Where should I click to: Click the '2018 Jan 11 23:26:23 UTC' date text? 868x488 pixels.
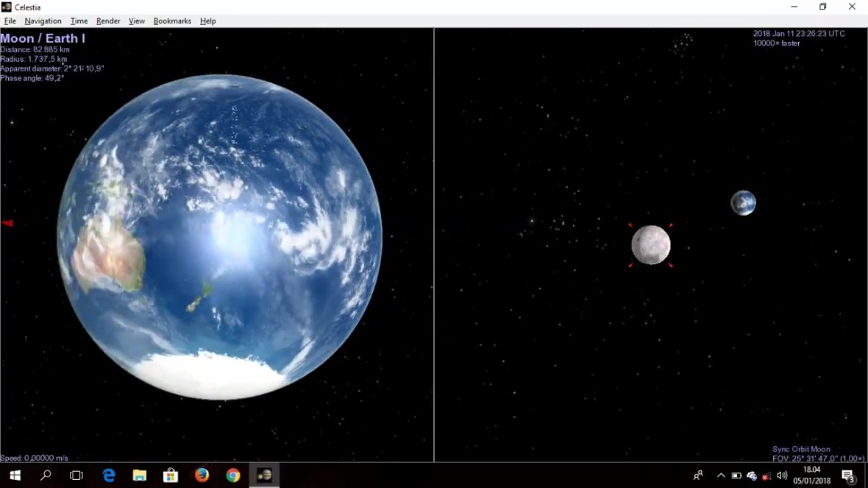(x=799, y=34)
